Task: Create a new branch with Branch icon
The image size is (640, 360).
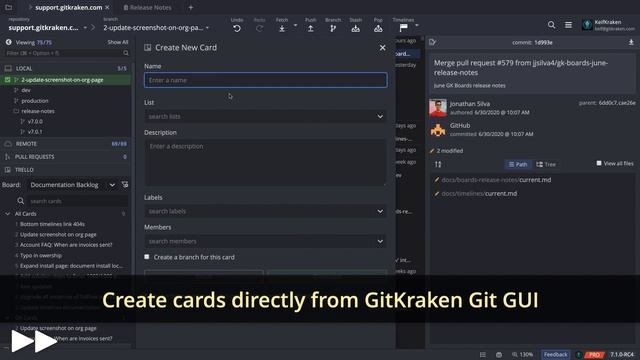Action: coord(333,28)
